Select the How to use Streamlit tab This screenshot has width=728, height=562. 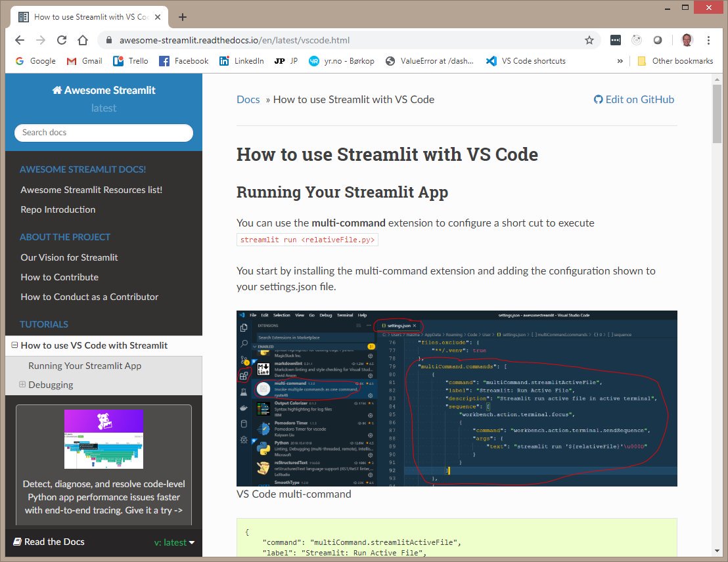pyautogui.click(x=89, y=17)
